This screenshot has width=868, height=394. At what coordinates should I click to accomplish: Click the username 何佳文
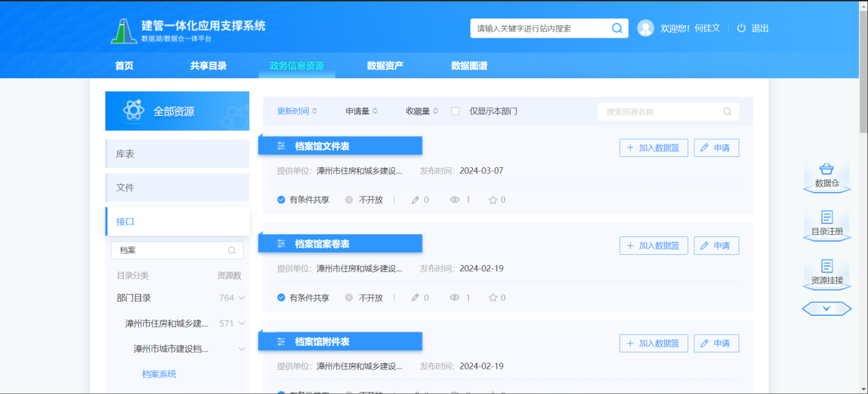[x=707, y=28]
